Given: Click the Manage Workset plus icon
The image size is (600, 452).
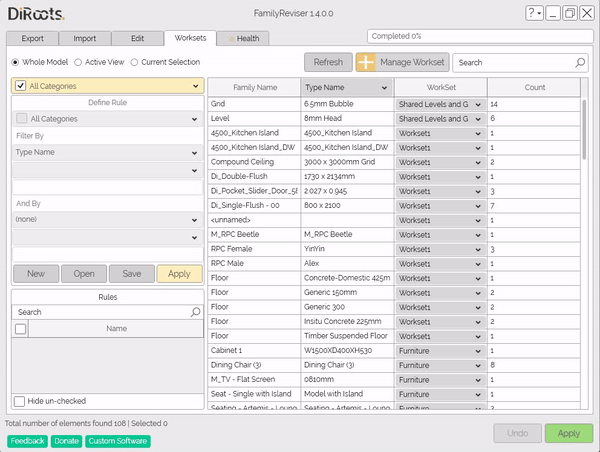Looking at the screenshot, I should 367,62.
